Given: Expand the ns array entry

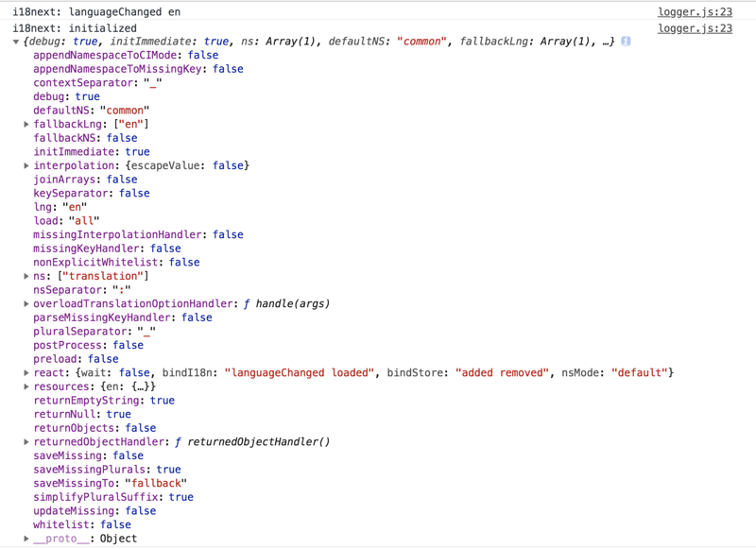Looking at the screenshot, I should point(26,276).
